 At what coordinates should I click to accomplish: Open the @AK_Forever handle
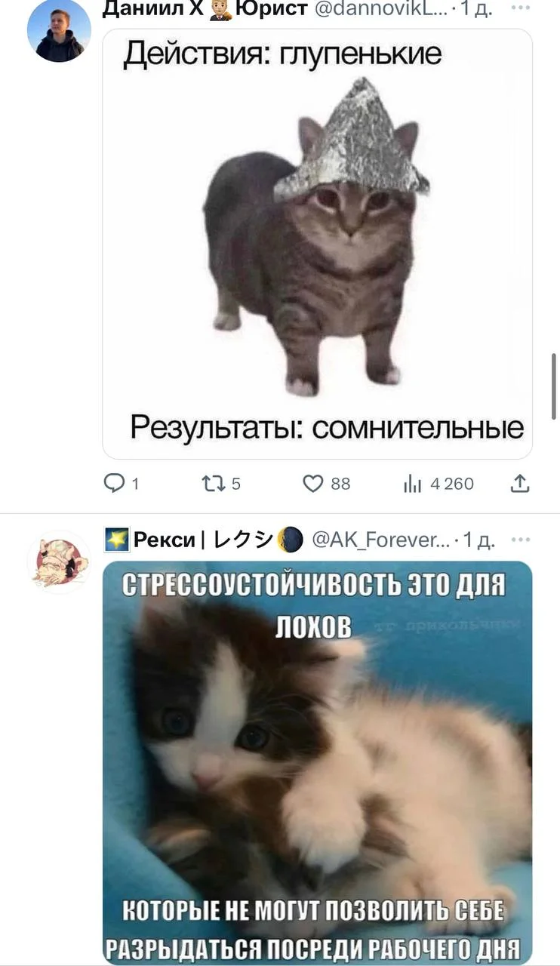tap(381, 540)
